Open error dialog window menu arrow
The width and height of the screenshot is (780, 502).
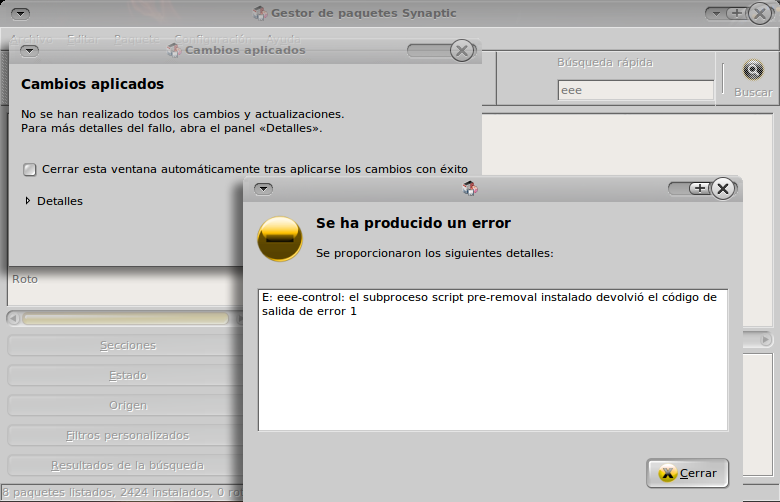tap(264, 189)
